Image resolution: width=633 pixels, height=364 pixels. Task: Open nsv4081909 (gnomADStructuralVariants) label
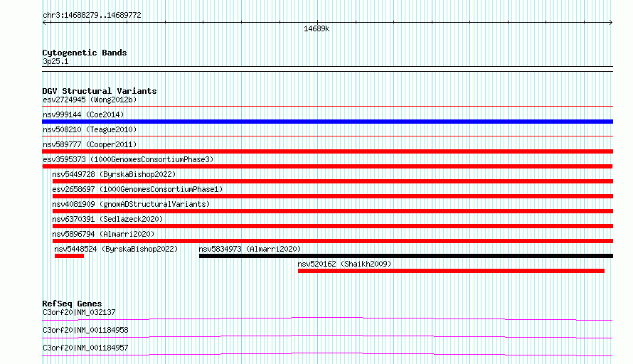tap(131, 204)
